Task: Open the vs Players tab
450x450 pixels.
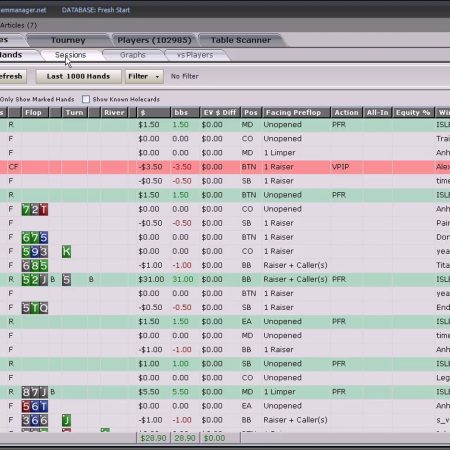Action: 195,55
